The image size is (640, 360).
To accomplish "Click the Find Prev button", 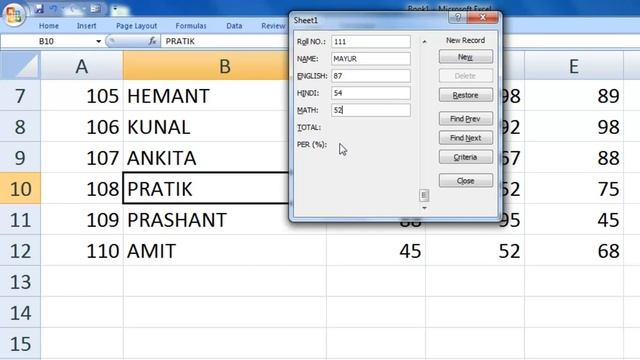I will click(x=466, y=119).
